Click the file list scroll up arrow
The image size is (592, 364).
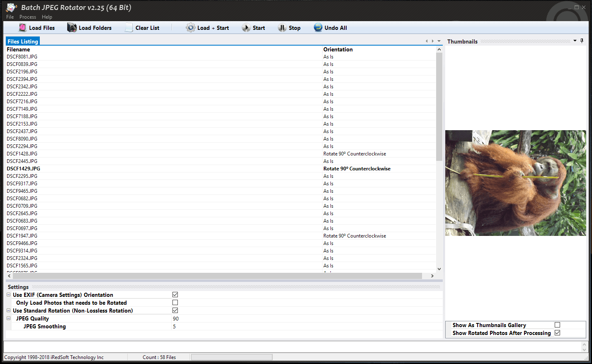439,49
